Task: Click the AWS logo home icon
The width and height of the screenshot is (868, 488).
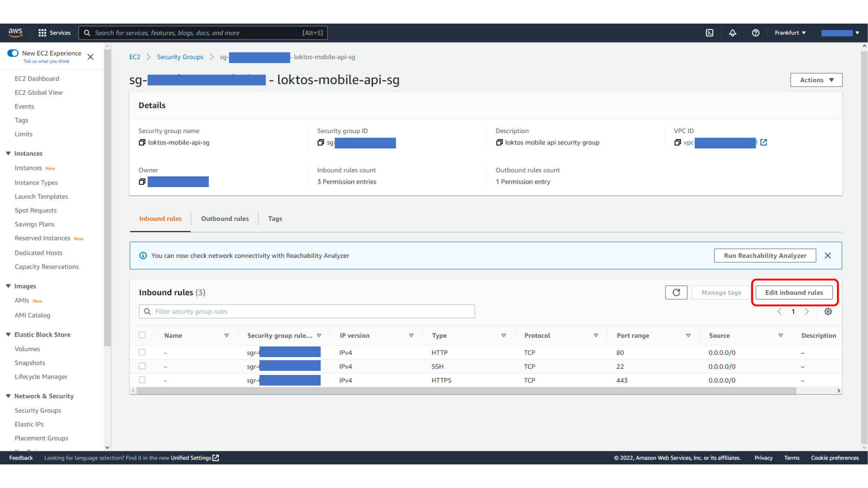Action: tap(15, 33)
